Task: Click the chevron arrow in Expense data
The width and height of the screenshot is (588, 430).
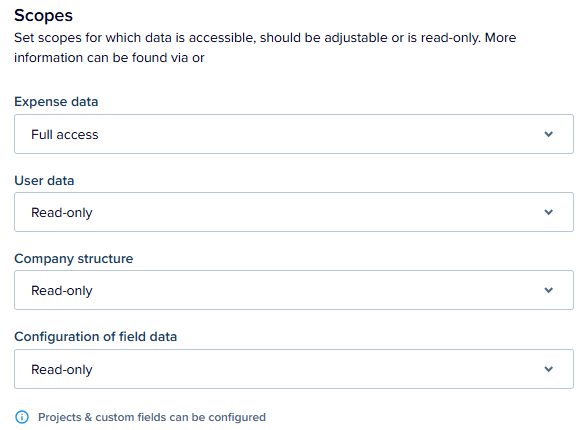Action: tap(549, 134)
